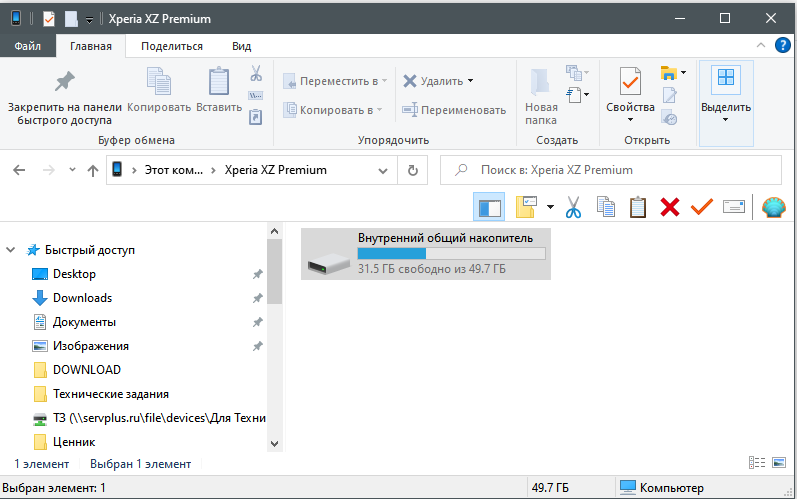The width and height of the screenshot is (797, 499).
Task: Click the copy pages toolbar icon
Action: (x=605, y=207)
